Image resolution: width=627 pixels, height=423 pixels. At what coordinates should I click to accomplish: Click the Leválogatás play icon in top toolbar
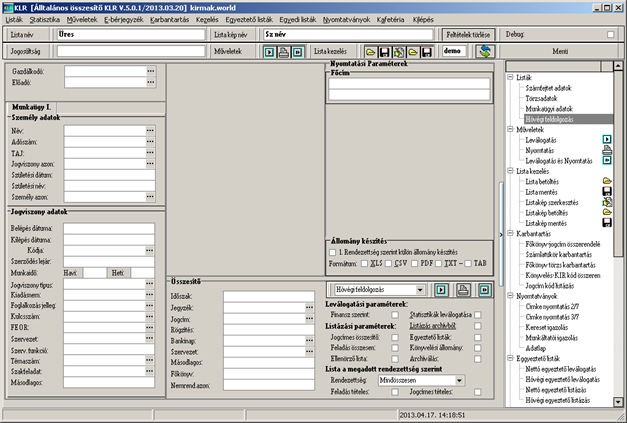[270, 52]
